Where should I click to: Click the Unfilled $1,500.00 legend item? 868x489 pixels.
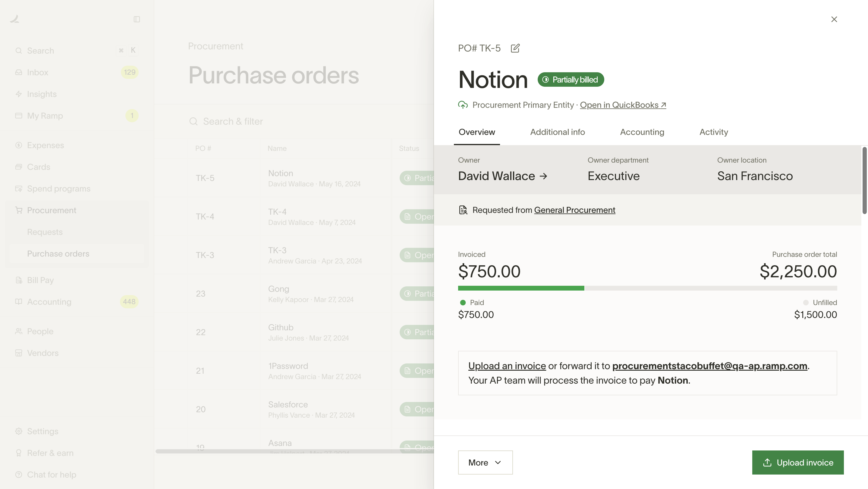tap(816, 309)
